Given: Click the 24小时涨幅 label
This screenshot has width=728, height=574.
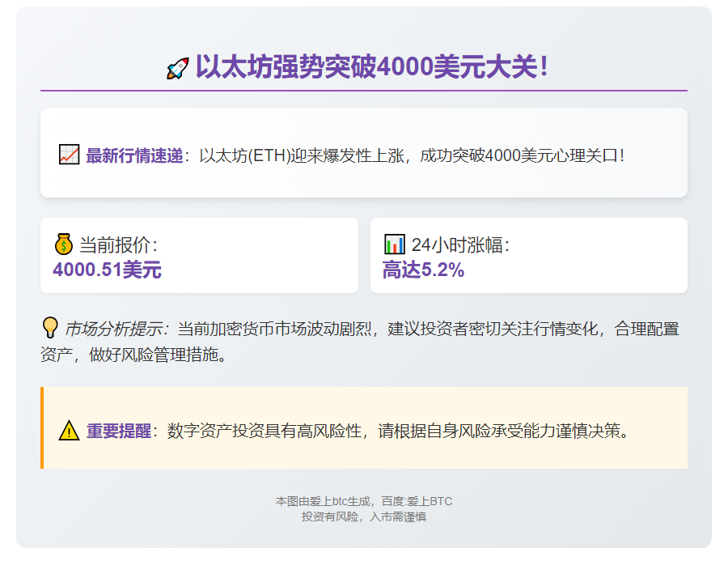Looking at the screenshot, I should (x=460, y=244).
